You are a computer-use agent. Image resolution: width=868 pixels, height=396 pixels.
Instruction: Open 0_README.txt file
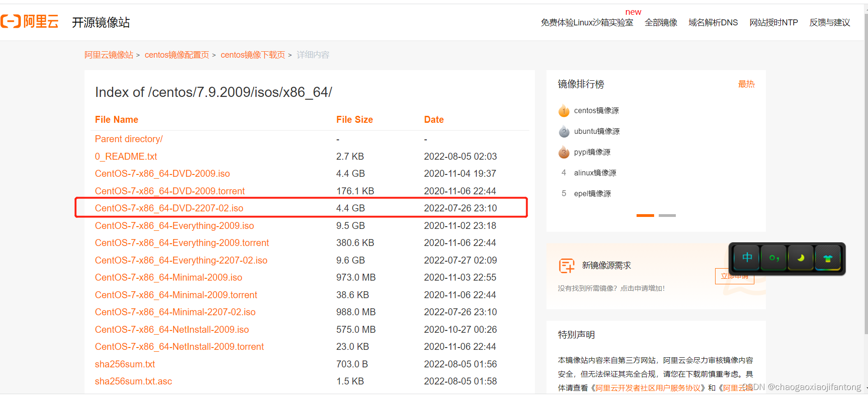[x=126, y=156]
